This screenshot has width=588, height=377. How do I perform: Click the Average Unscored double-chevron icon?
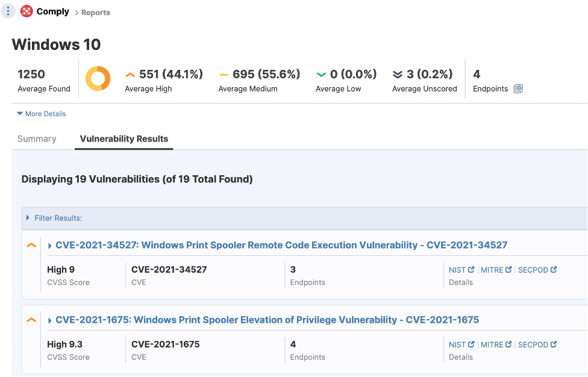pos(398,75)
